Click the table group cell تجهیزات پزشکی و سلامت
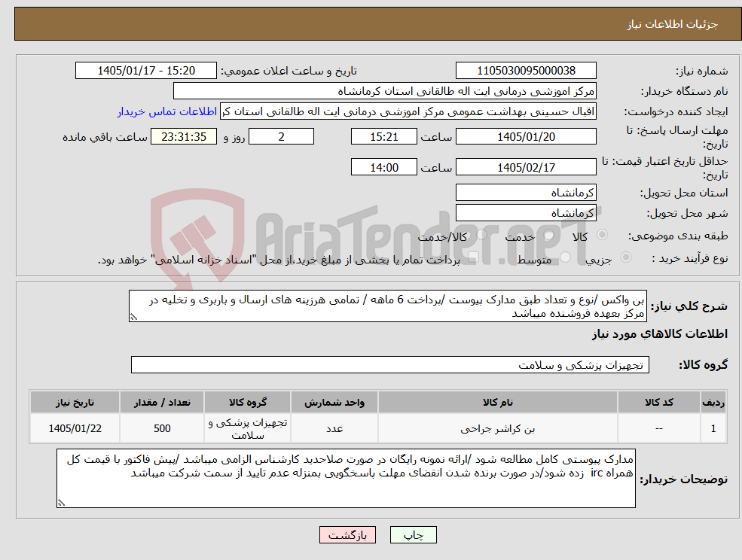 [x=248, y=428]
